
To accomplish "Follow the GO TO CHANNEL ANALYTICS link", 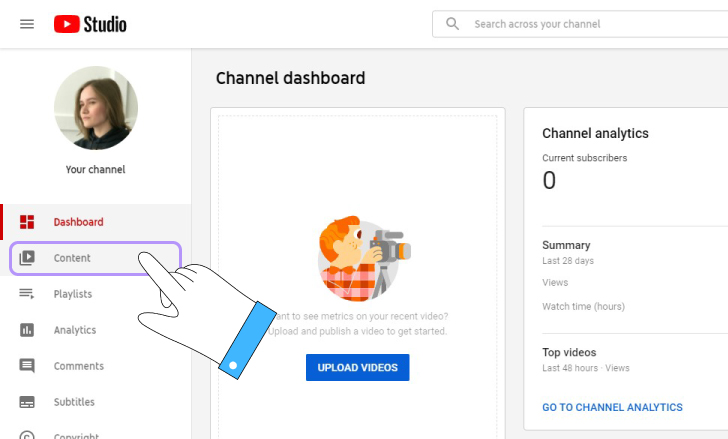I will 612,407.
